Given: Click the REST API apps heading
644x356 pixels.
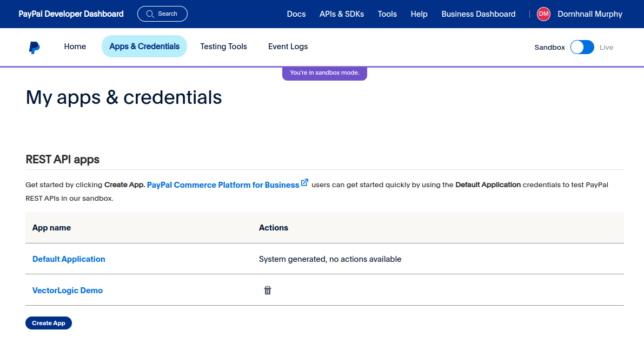Looking at the screenshot, I should [x=62, y=160].
